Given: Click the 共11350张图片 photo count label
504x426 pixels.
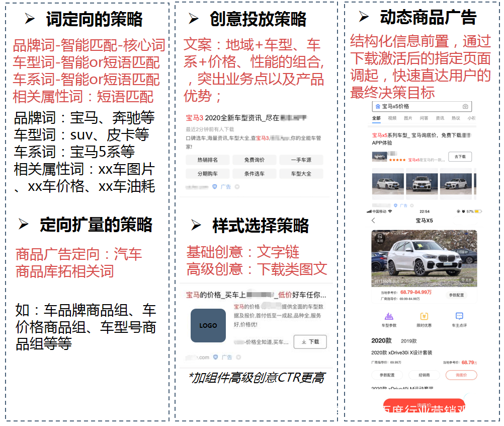Looking at the screenshot, I should pyautogui.click(x=387, y=281).
